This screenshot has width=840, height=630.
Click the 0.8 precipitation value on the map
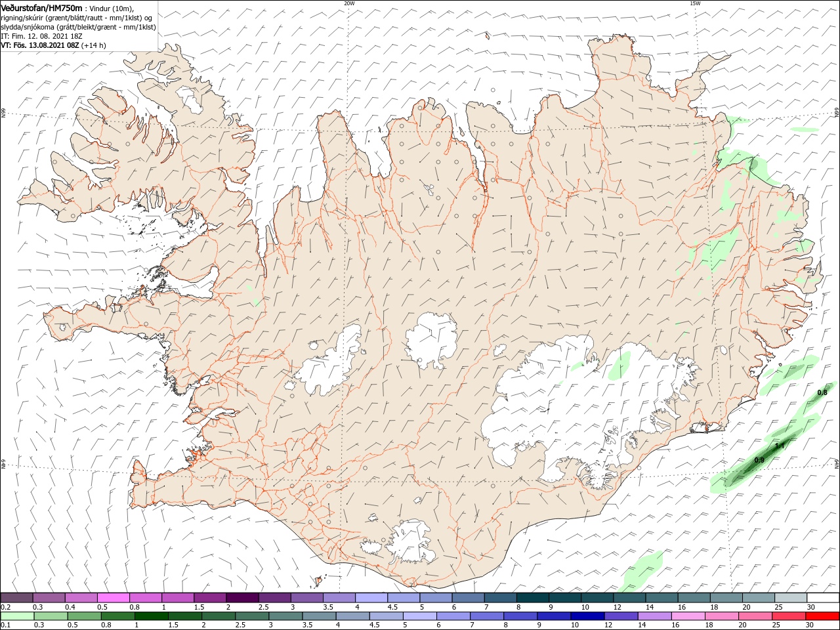tap(822, 392)
